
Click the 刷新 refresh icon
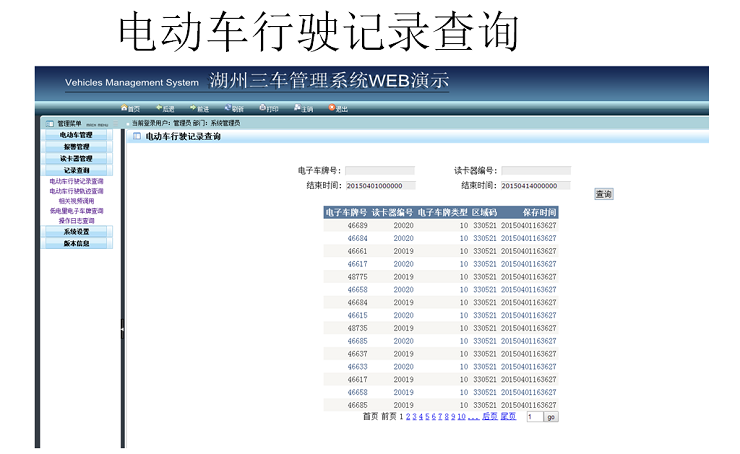pyautogui.click(x=228, y=108)
